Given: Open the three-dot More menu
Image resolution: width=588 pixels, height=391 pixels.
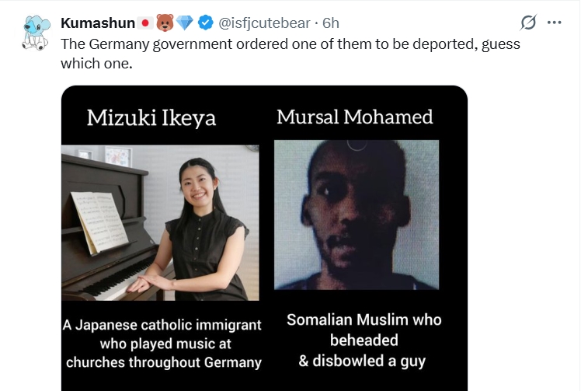Looking at the screenshot, I should [554, 23].
